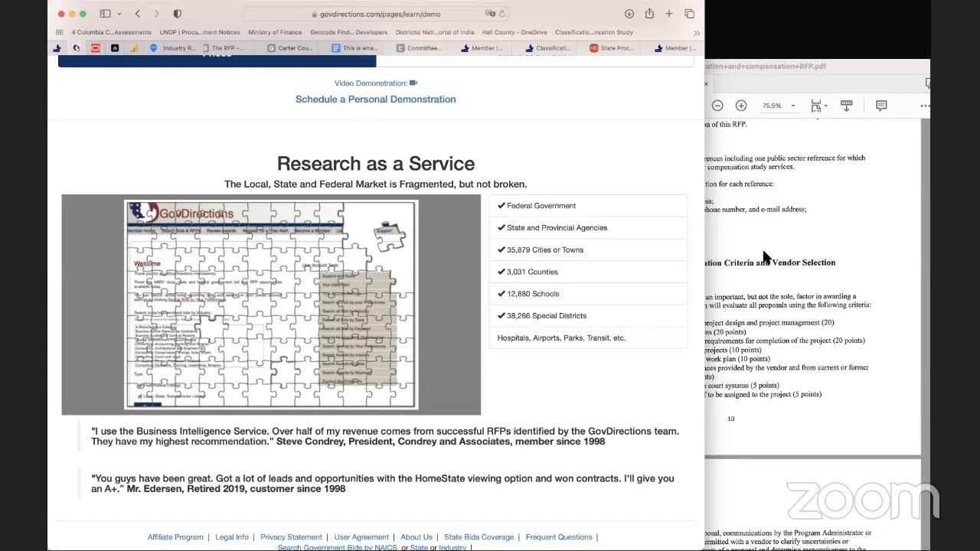The height and width of the screenshot is (551, 980).
Task: Open 'Schedule a Personal Demonstration' link
Action: (x=376, y=99)
